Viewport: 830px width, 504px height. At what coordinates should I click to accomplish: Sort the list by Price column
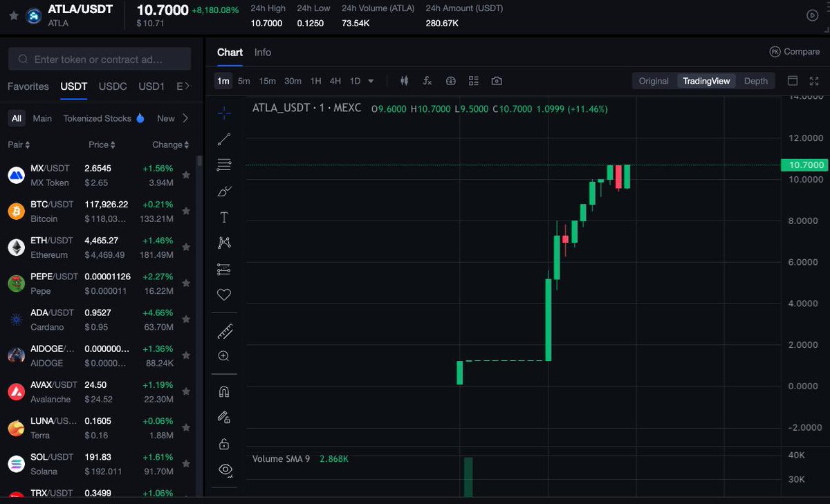pos(102,144)
